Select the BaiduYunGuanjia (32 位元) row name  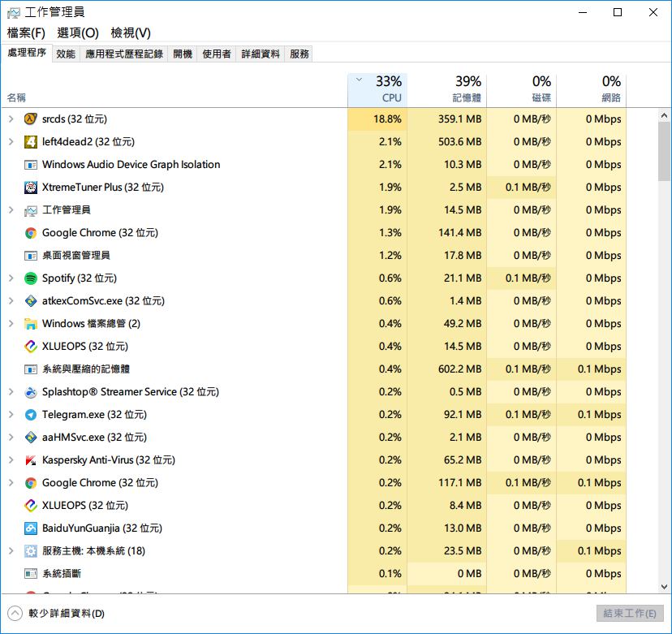102,528
